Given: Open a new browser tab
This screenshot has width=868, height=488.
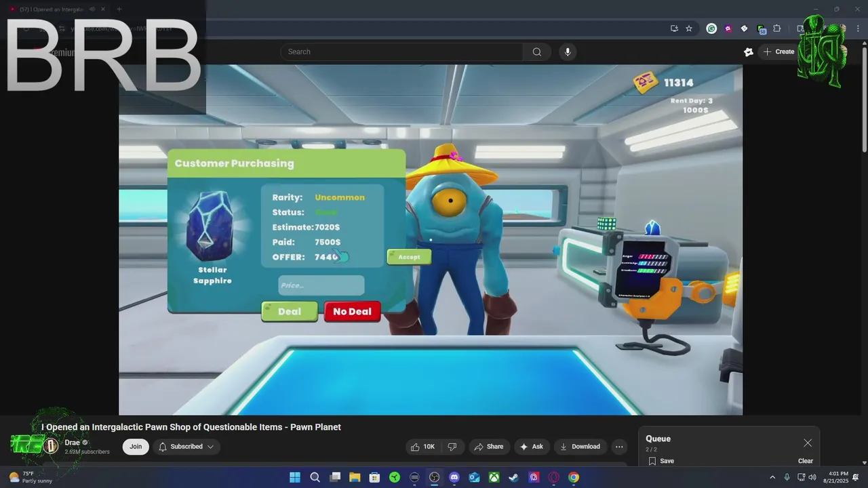Looking at the screenshot, I should point(119,9).
